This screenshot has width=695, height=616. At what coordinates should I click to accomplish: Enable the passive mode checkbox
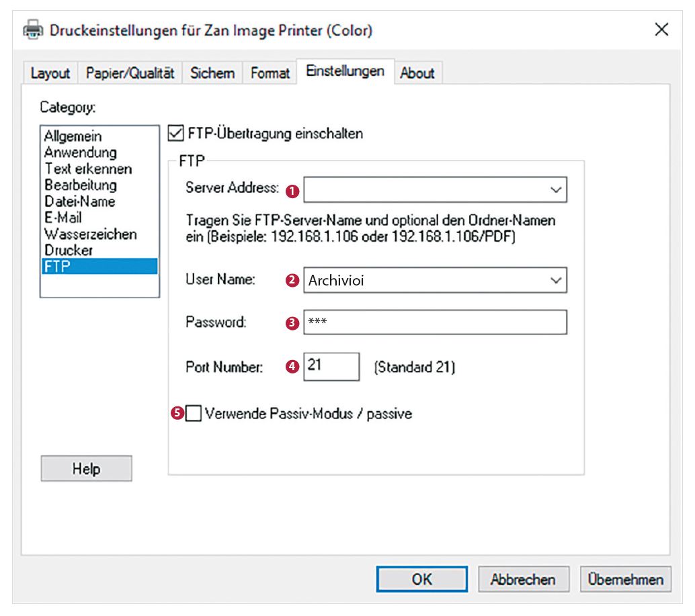pos(194,414)
